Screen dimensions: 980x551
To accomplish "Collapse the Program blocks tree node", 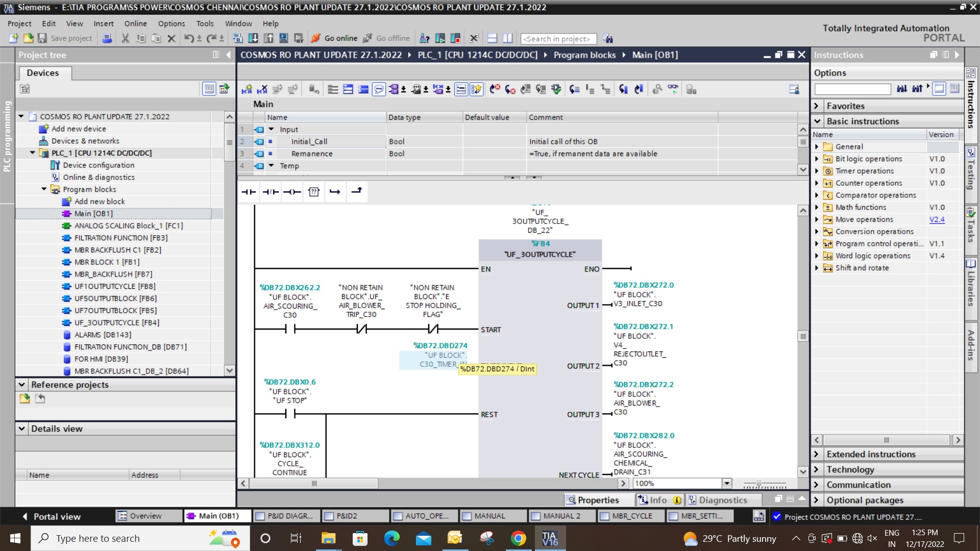I will [44, 189].
